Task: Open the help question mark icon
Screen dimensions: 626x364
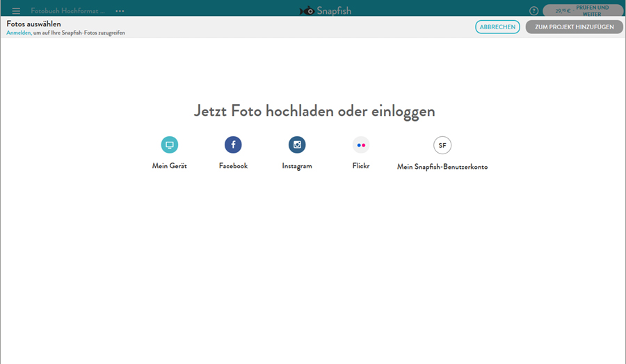Action: click(x=533, y=10)
